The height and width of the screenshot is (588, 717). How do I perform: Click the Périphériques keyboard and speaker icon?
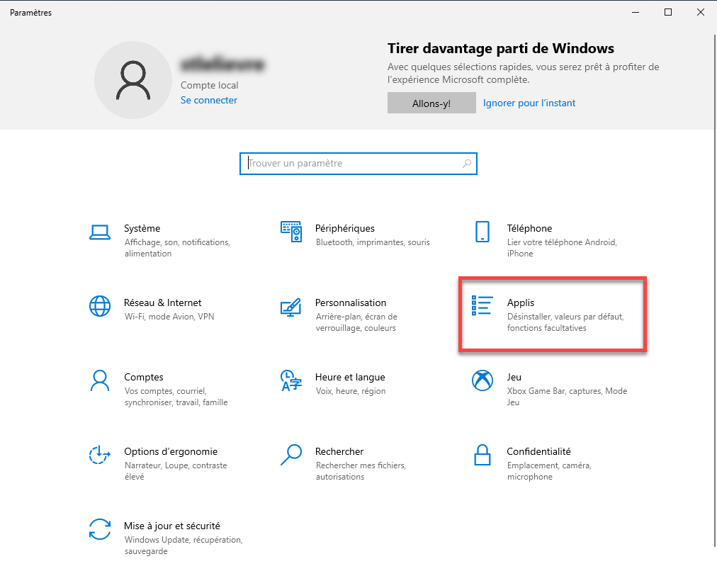291,232
